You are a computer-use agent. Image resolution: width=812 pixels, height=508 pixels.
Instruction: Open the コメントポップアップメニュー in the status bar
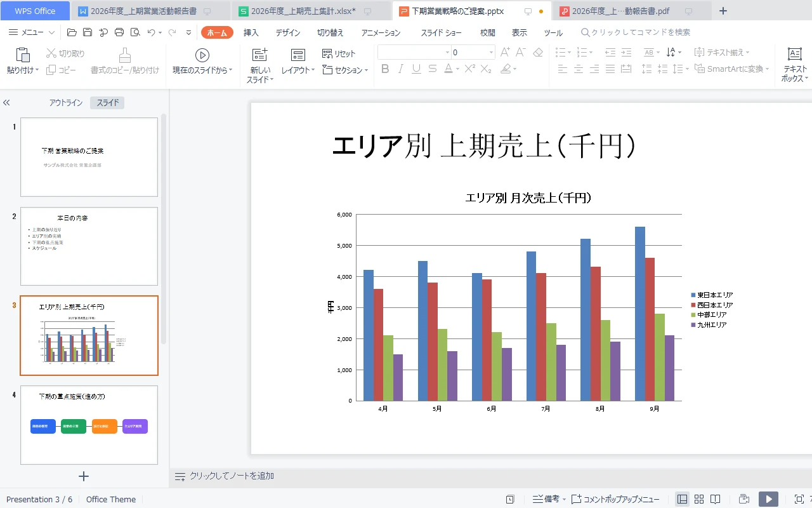pyautogui.click(x=615, y=499)
